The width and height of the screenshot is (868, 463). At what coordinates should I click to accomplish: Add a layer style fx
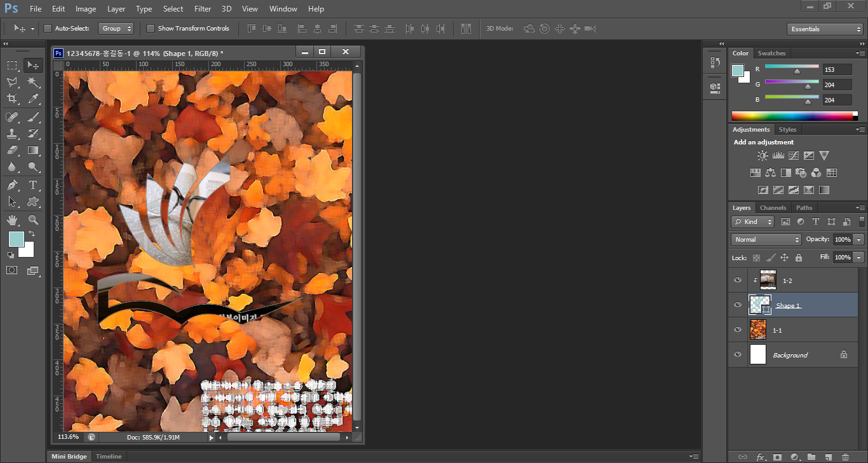pyautogui.click(x=761, y=457)
